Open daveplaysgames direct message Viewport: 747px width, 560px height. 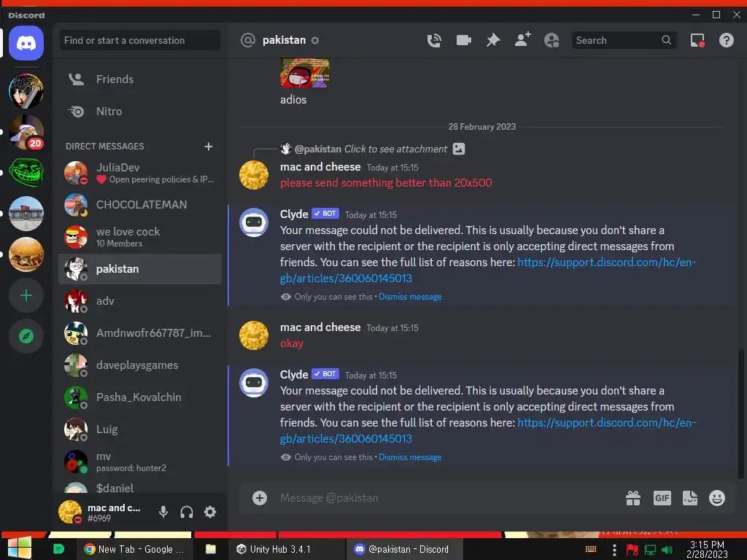tap(140, 365)
